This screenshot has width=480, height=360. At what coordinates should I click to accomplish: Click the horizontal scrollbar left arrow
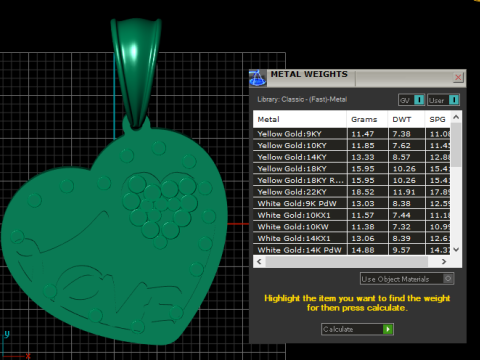tap(260, 262)
